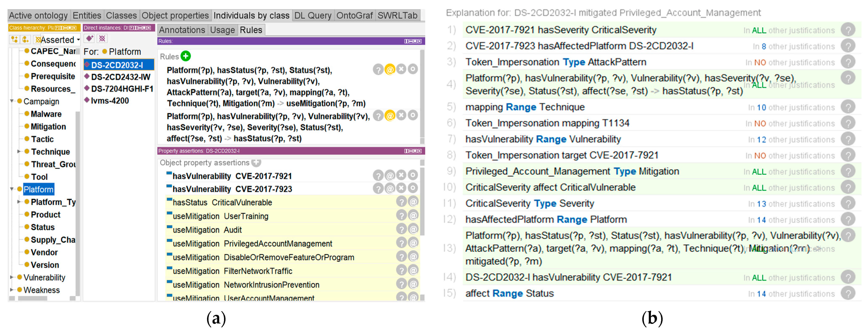Select individual DS-2CD2432-IW
The height and width of the screenshot is (335, 868).
120,77
